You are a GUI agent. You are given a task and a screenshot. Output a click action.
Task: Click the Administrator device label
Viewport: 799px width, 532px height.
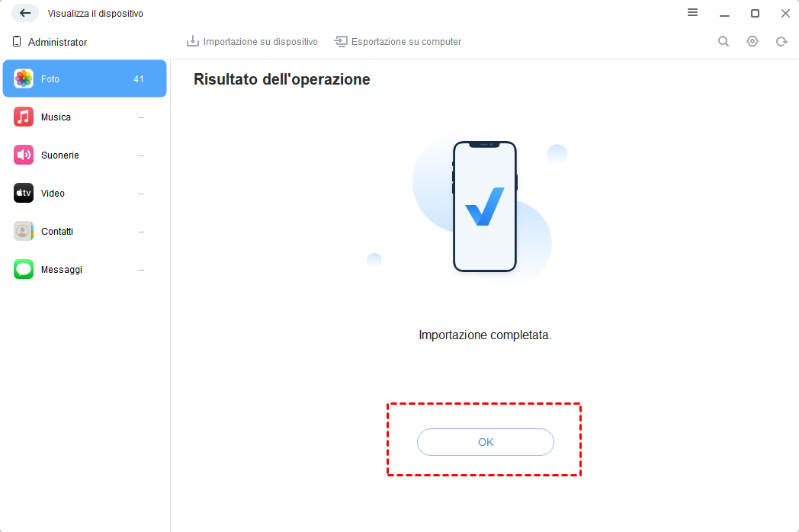tap(58, 42)
